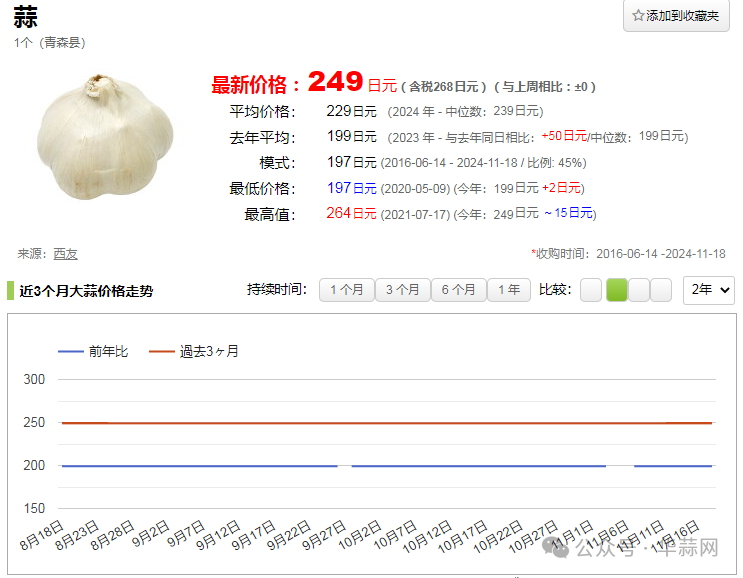Toggle the fourth compare box

point(661,290)
